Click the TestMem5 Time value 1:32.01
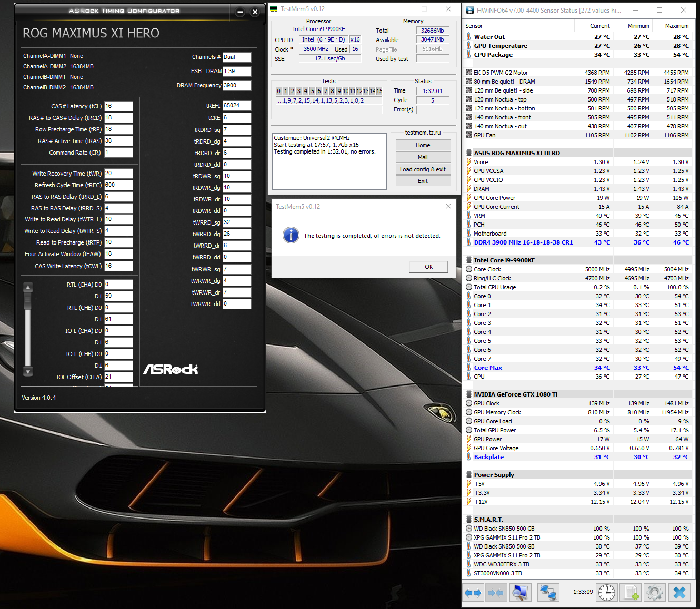The width and height of the screenshot is (700, 609). tap(433, 91)
